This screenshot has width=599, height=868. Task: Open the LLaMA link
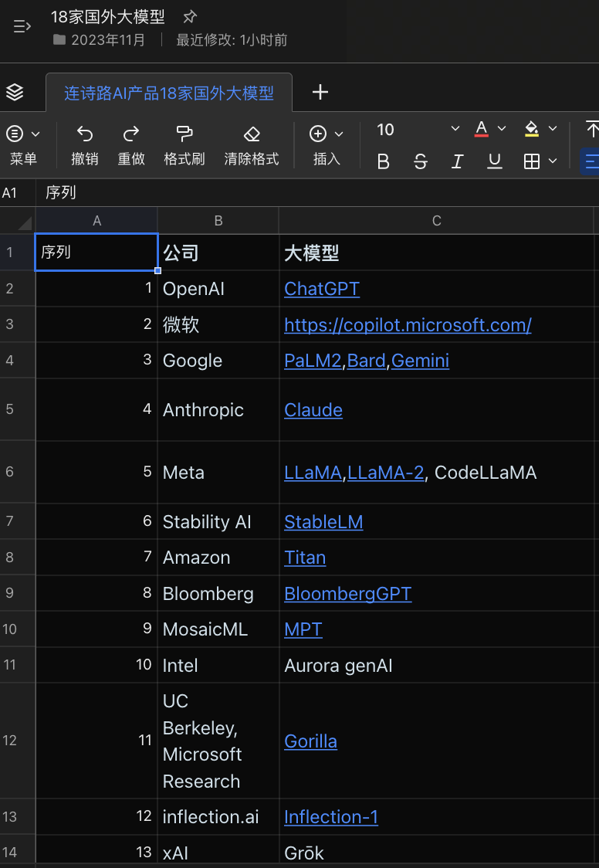[313, 473]
